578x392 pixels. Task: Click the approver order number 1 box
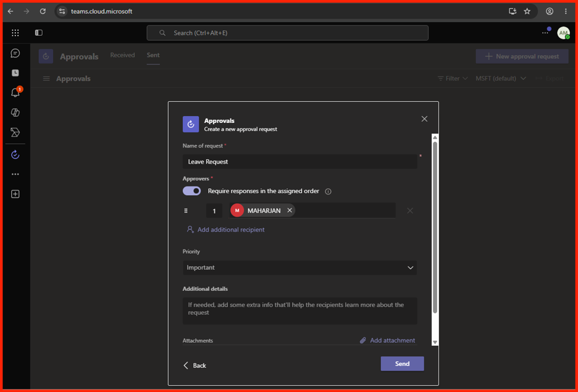(x=214, y=211)
